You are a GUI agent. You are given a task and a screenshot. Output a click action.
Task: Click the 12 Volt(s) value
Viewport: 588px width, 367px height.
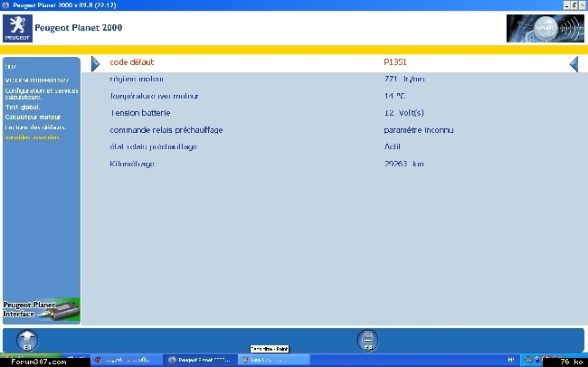pyautogui.click(x=403, y=113)
